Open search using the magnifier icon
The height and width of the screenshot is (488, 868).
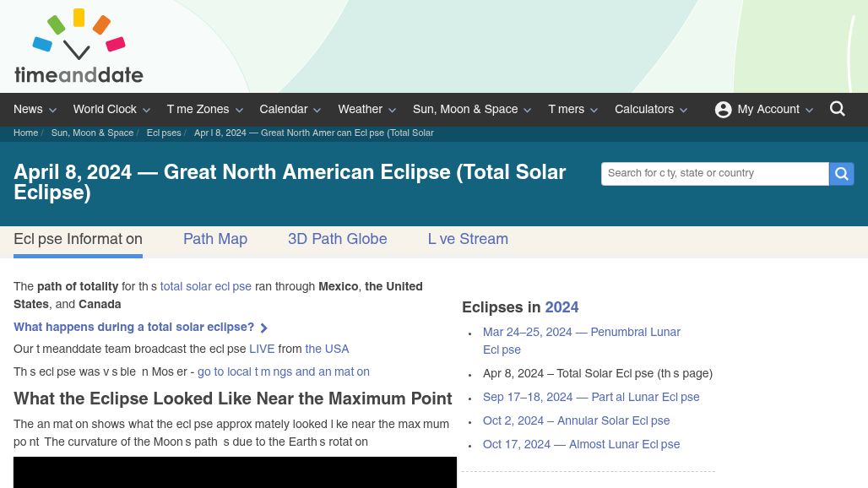(x=837, y=109)
